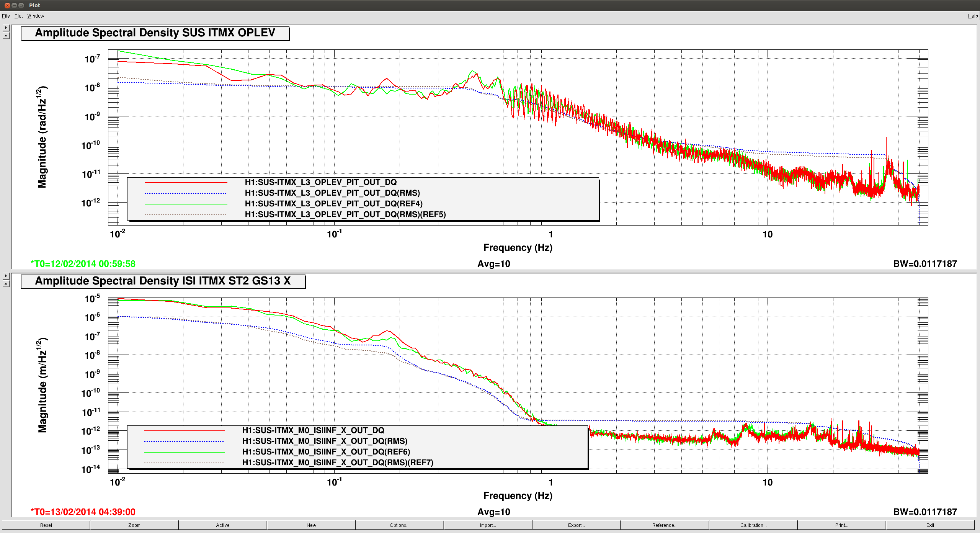Click legend entry H1:SUS-ITMX_L3_OPLEV_PIT_OUT_DQ
The height and width of the screenshot is (533, 980).
321,182
